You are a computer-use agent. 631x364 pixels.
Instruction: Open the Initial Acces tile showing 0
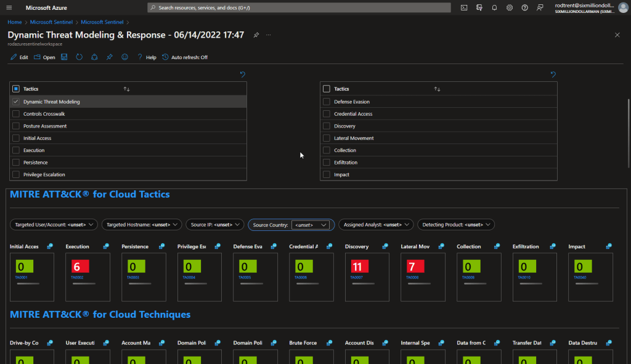[32, 277]
